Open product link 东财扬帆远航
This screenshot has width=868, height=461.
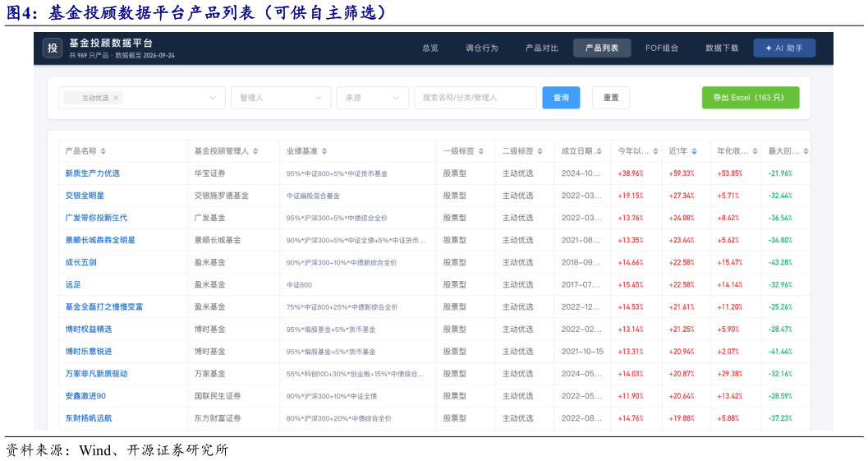click(x=89, y=417)
